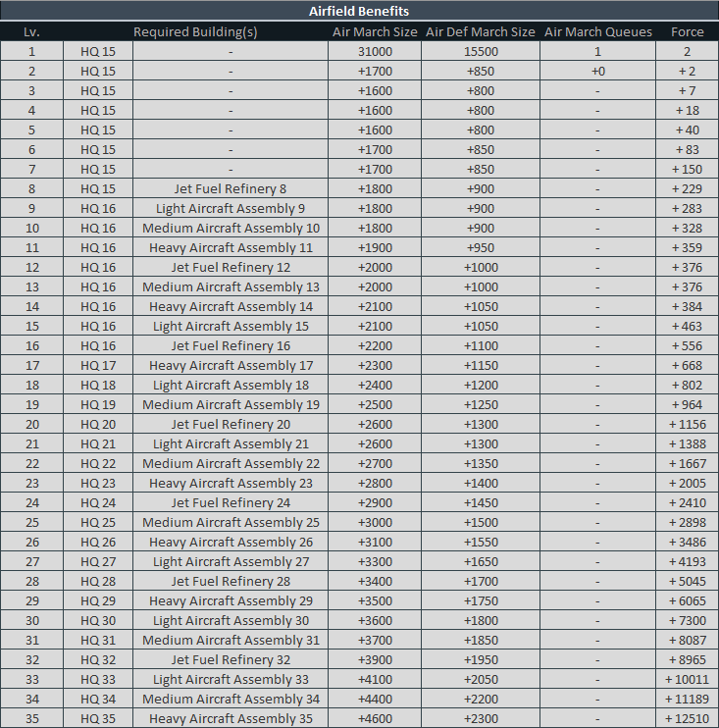Click the HQ 25 cell

point(98,522)
